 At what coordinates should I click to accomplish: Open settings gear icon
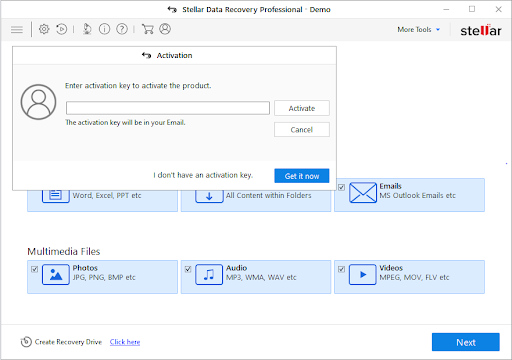click(44, 29)
